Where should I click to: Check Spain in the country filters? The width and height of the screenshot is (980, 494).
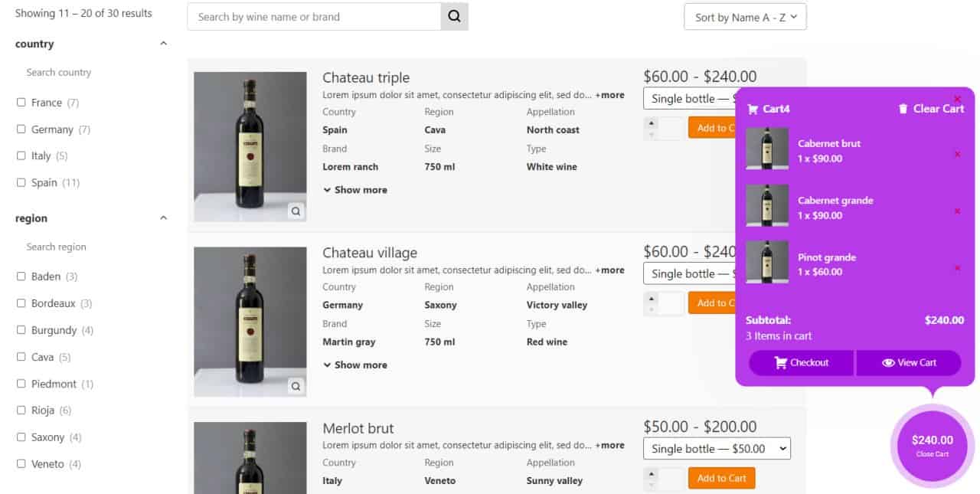[x=21, y=182]
